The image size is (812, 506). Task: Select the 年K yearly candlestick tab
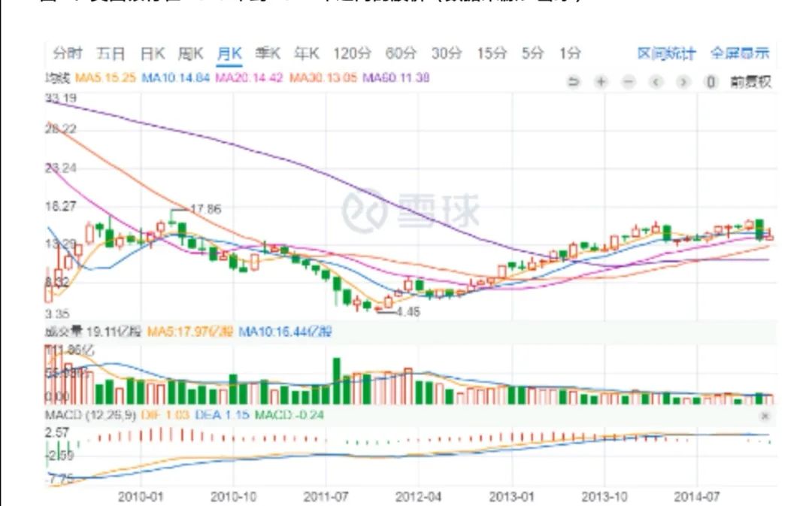307,53
